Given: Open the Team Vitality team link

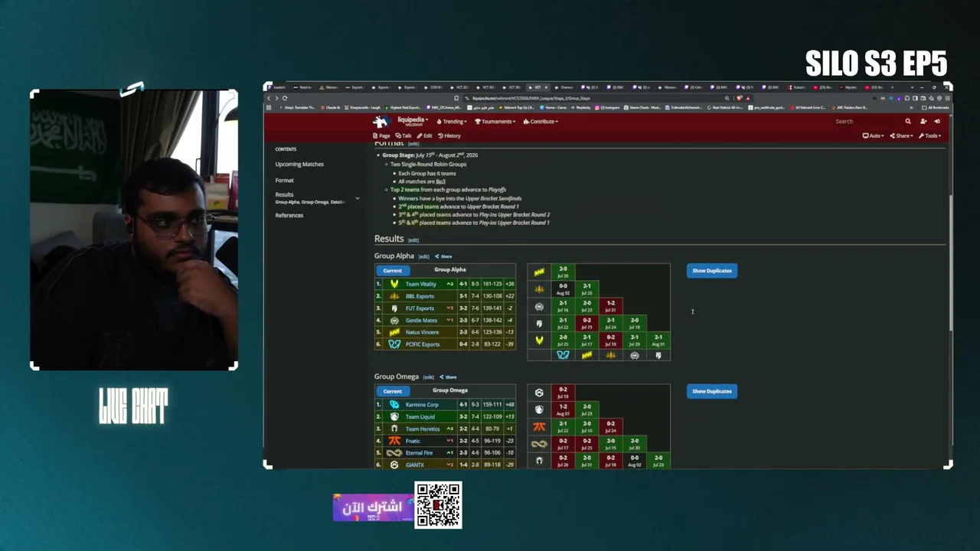Looking at the screenshot, I should [421, 284].
